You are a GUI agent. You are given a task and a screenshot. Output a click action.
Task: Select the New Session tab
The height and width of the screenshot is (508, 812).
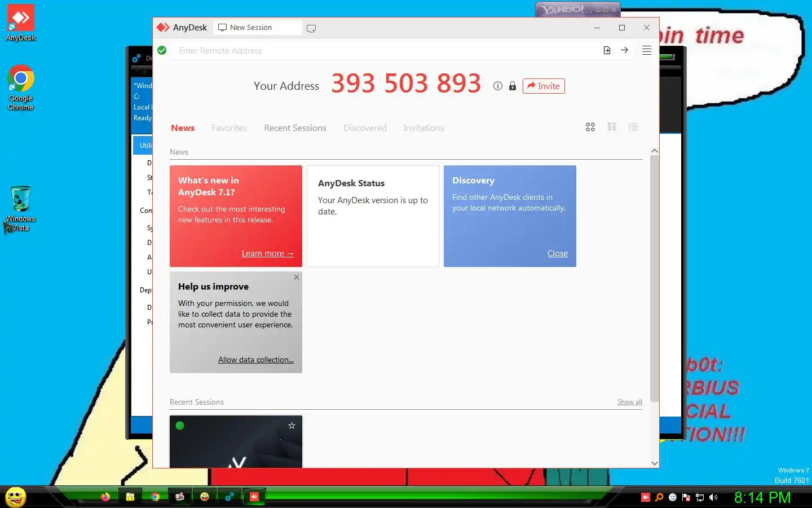click(x=257, y=28)
